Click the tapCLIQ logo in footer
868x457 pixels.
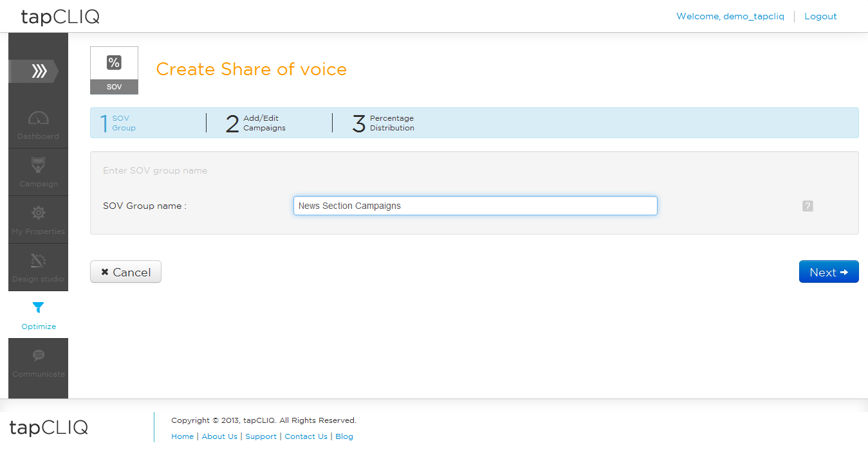(x=49, y=427)
